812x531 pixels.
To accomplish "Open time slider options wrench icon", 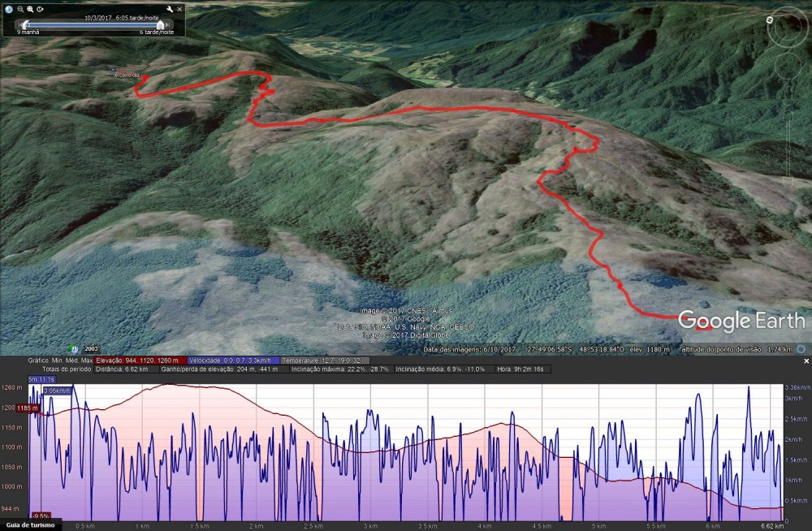I will coord(169,9).
